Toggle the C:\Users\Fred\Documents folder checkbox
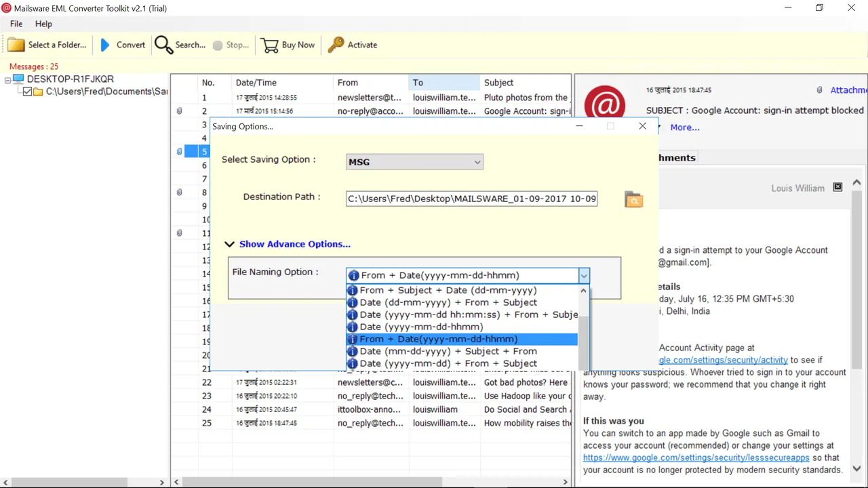The image size is (868, 488). tap(27, 91)
